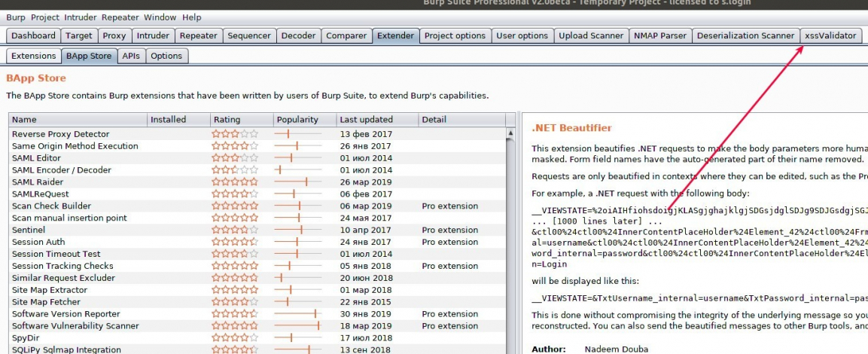Select Similar Request Excluder extension
Viewport: 868px width, 354px height.
tap(257, 278)
